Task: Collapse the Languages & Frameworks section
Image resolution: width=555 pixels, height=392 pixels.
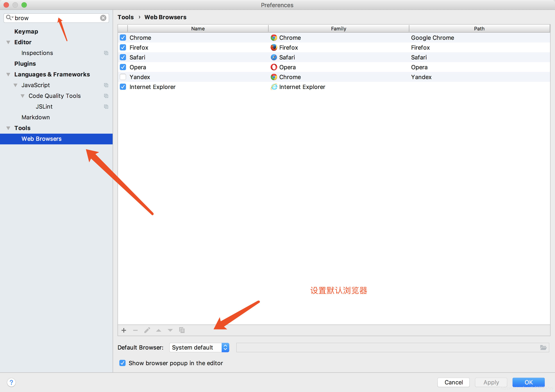Action: [x=8, y=74]
